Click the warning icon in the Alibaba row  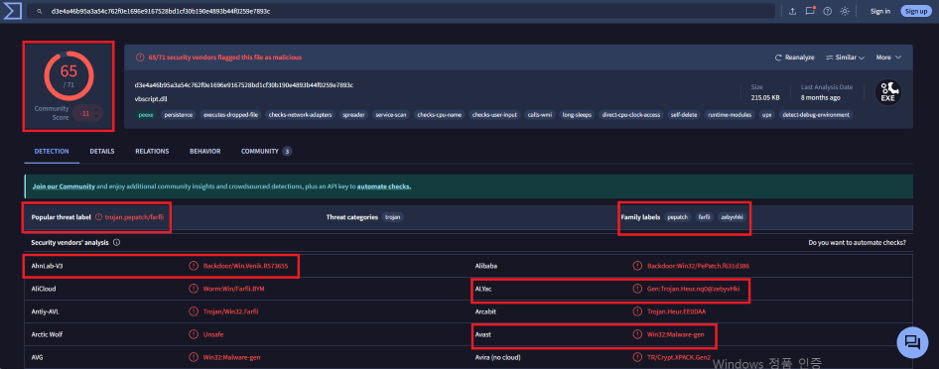(637, 266)
